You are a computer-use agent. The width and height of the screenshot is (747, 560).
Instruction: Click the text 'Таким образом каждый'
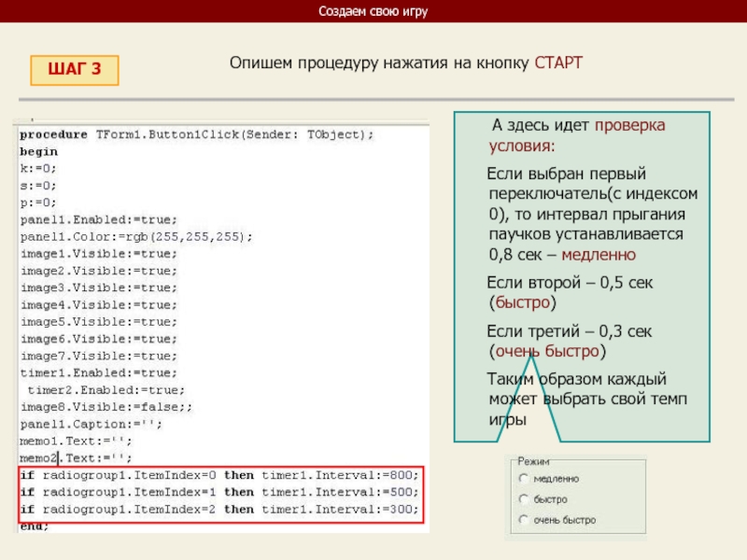(576, 380)
